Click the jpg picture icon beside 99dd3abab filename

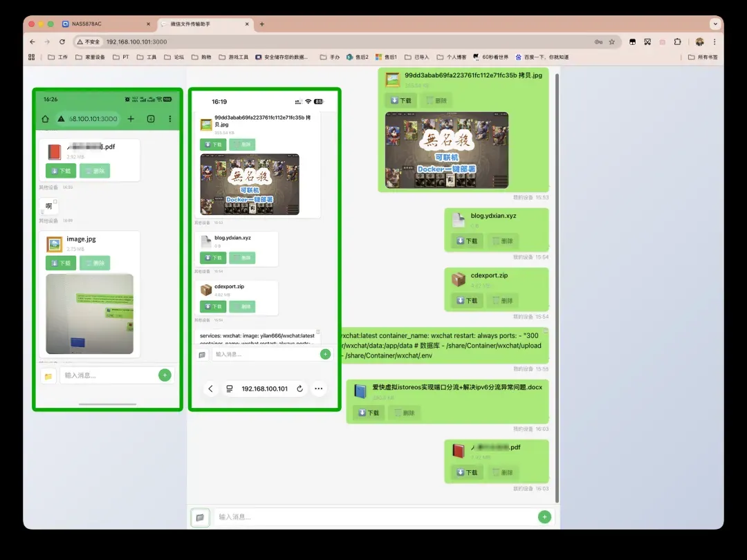pyautogui.click(x=393, y=80)
